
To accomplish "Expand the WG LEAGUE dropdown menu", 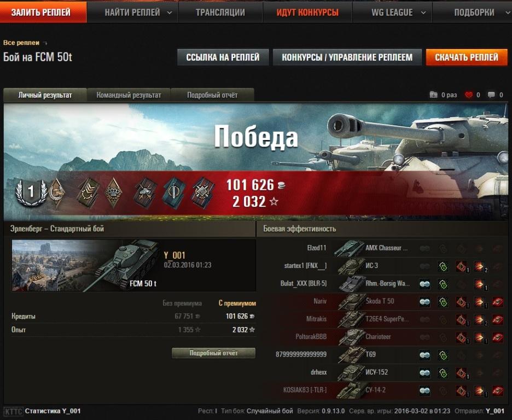I will [x=398, y=13].
